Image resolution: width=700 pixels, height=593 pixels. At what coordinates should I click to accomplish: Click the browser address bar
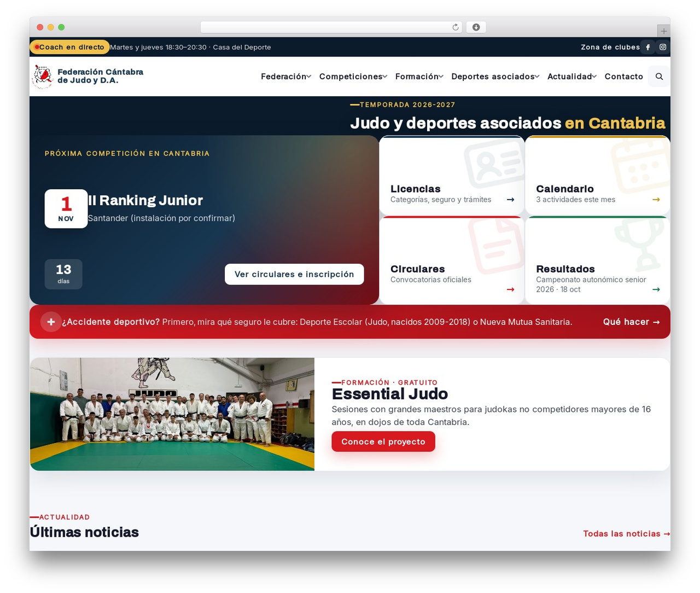click(331, 27)
